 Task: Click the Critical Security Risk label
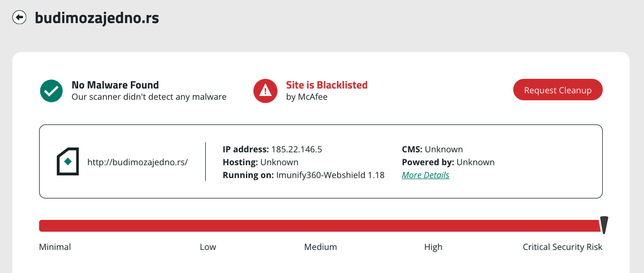(563, 247)
